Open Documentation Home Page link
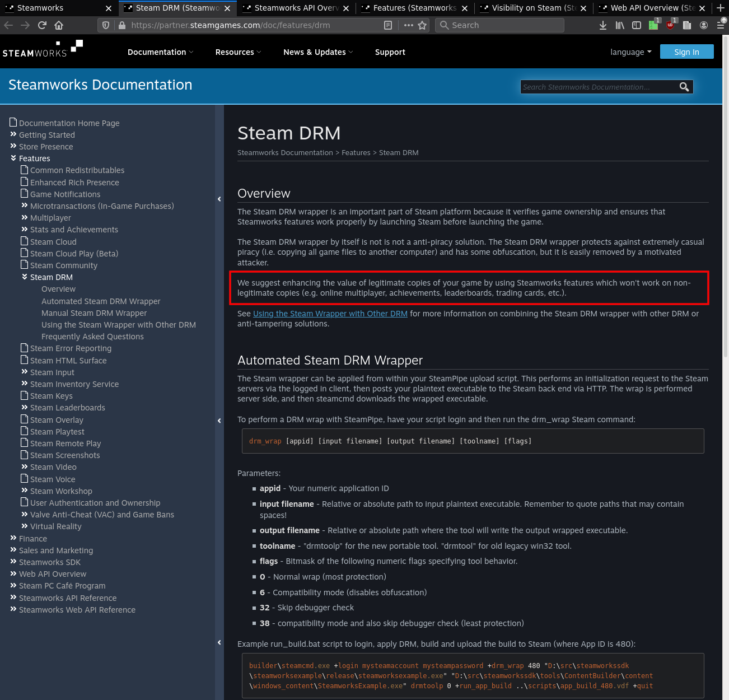This screenshot has width=729, height=700. click(69, 123)
